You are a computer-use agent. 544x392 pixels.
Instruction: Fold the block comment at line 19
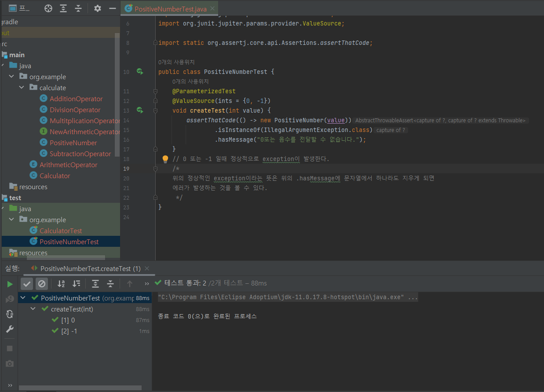tap(155, 169)
